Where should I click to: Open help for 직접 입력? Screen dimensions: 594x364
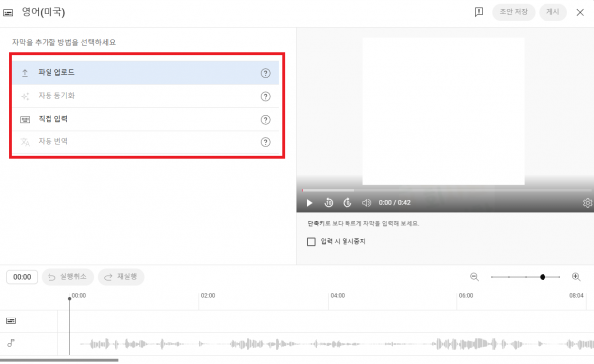coord(266,120)
